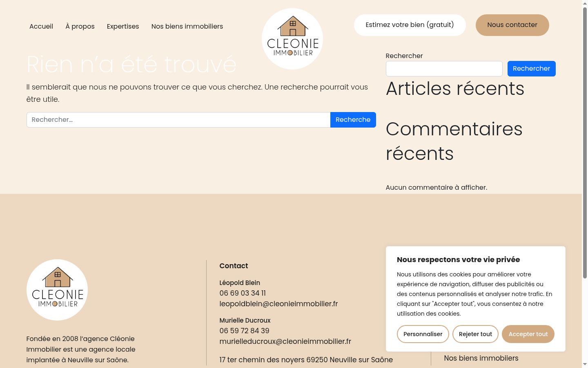Personnaliser the cookie preferences
Image resolution: width=588 pixels, height=368 pixels.
tap(423, 334)
